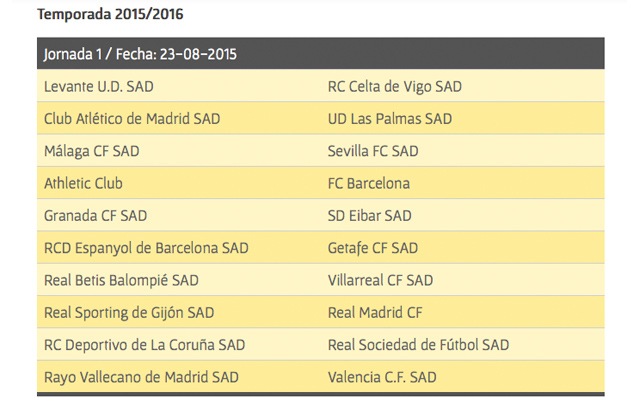This screenshot has width=640, height=406.
Task: Select RC Celta de Vigo SAD
Action: point(395,87)
